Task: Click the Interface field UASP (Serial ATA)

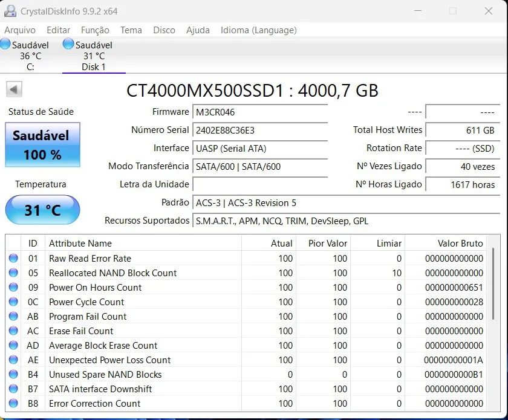Action: click(x=260, y=148)
